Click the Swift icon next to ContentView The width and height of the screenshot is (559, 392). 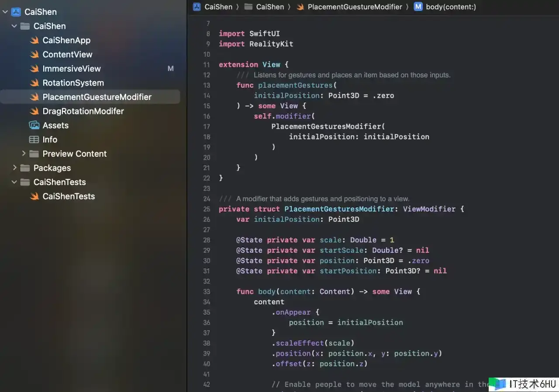34,55
